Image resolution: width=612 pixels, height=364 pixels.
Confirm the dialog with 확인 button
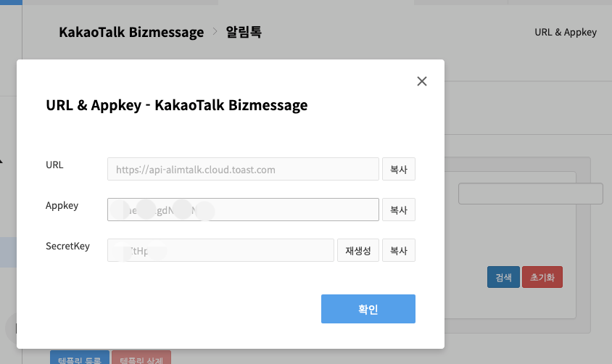[368, 309]
